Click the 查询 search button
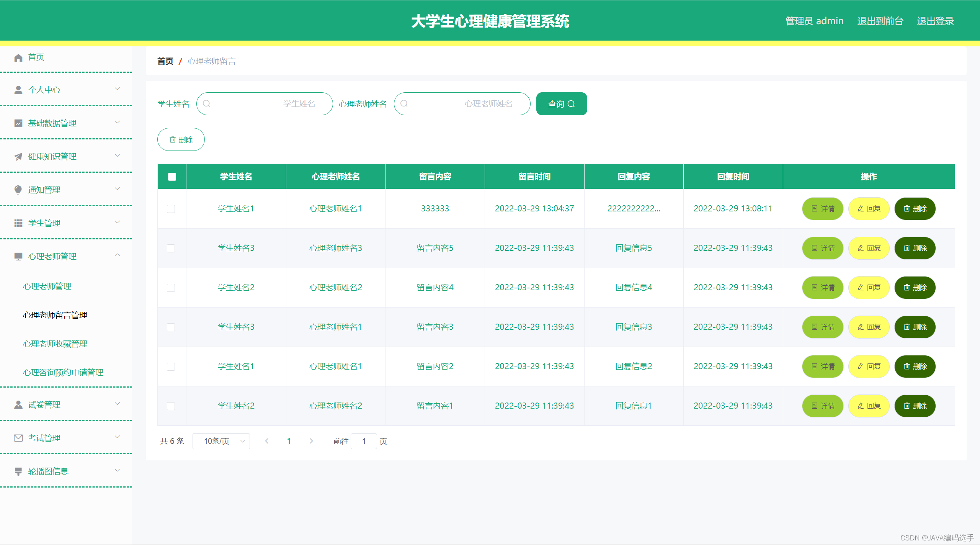This screenshot has height=545, width=980. (562, 104)
